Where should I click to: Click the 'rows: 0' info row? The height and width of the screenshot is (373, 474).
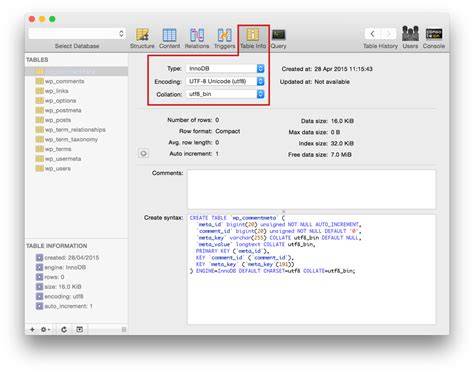(50, 277)
